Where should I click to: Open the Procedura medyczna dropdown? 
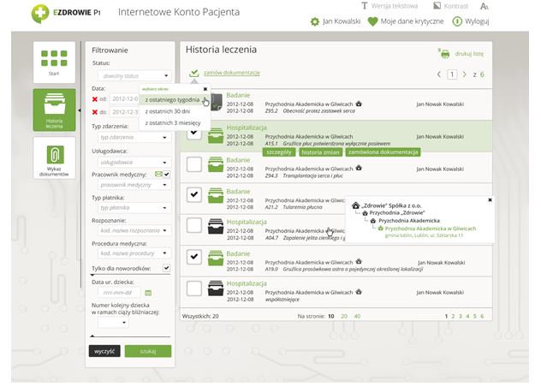134,253
